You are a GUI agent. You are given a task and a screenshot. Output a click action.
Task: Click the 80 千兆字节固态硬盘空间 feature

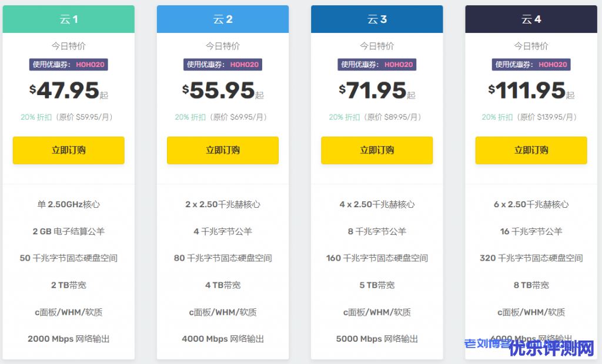tap(222, 258)
